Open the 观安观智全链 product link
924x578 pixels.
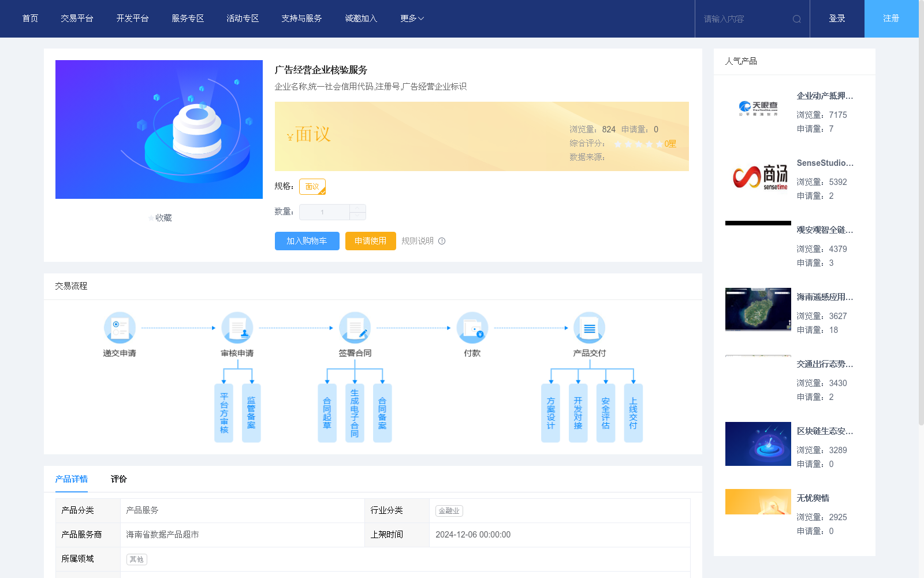pyautogui.click(x=825, y=230)
